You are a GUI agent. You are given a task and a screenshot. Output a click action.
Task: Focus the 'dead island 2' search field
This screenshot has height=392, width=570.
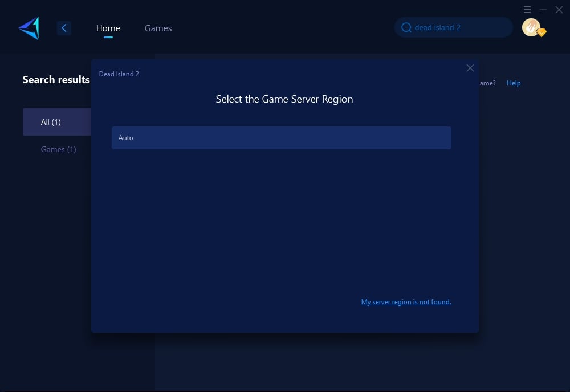tap(454, 27)
